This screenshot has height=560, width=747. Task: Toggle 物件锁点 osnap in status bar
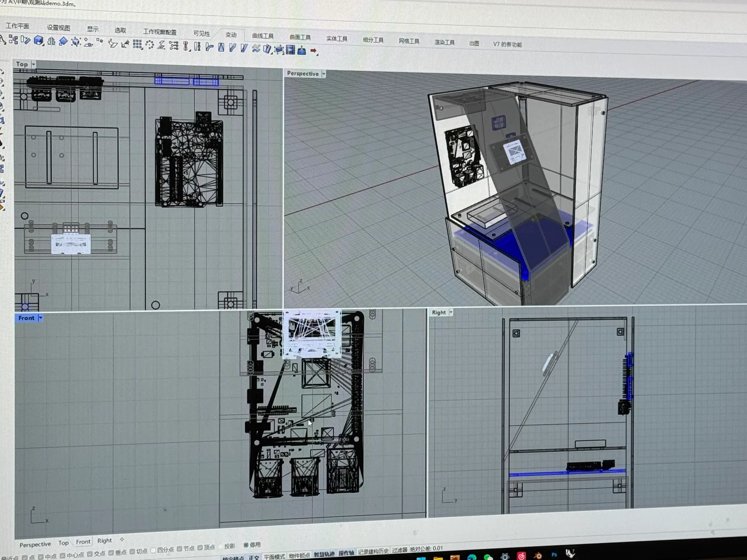coord(299,555)
